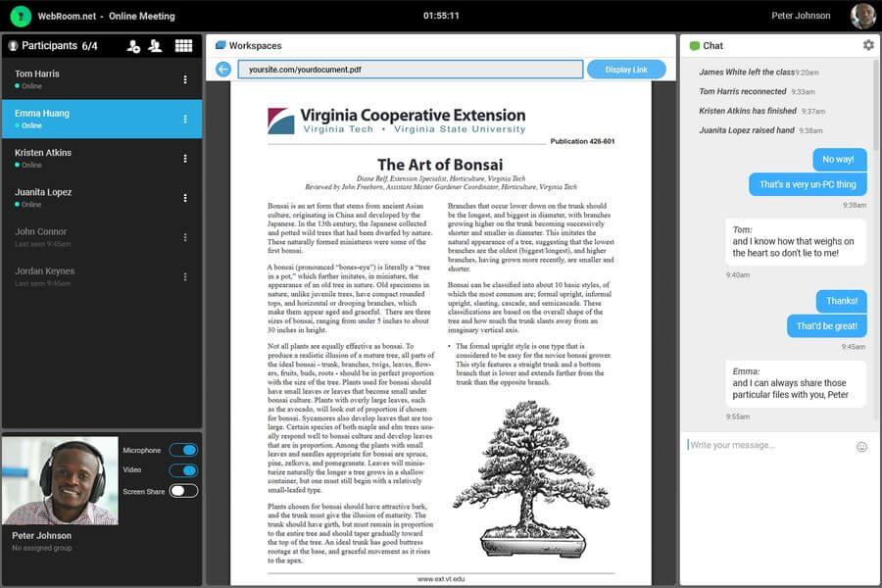Open options menu for Tom Harris
The height and width of the screenshot is (588, 882).
[185, 79]
